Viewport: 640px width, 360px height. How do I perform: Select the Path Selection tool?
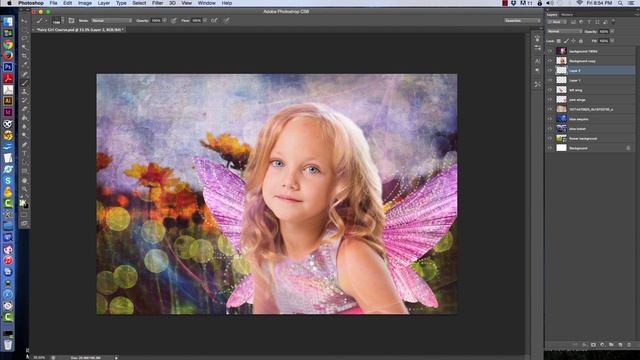pyautogui.click(x=24, y=162)
